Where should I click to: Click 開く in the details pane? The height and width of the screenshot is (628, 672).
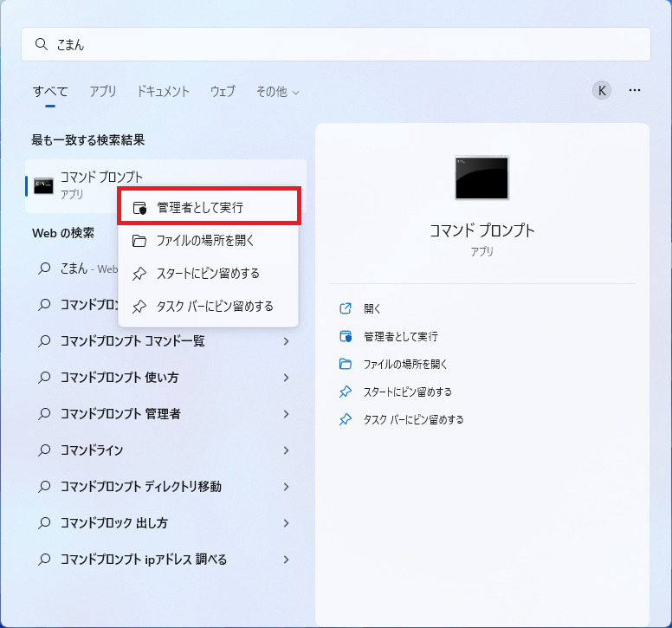coord(372,308)
